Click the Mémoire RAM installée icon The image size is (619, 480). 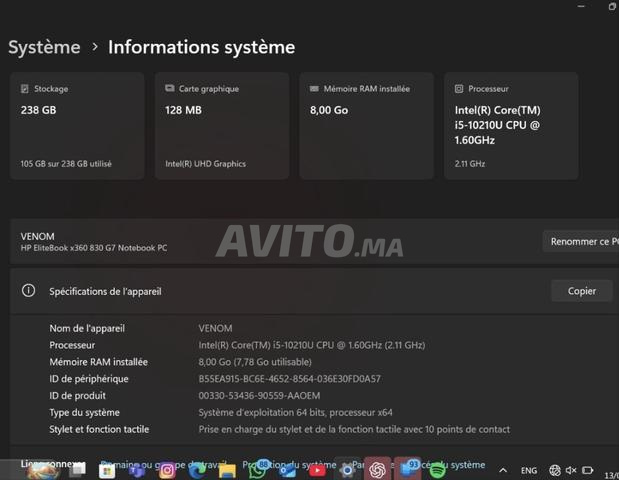tap(314, 89)
